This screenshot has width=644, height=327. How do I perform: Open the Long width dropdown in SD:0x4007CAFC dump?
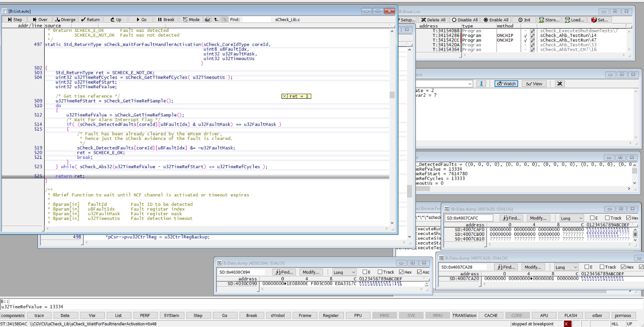coord(572,219)
